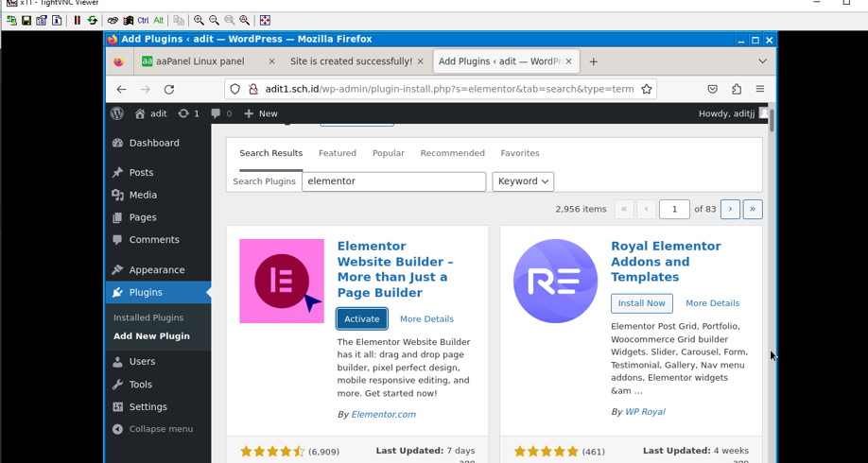Open Plugins in WordPress sidebar

tap(158, 292)
